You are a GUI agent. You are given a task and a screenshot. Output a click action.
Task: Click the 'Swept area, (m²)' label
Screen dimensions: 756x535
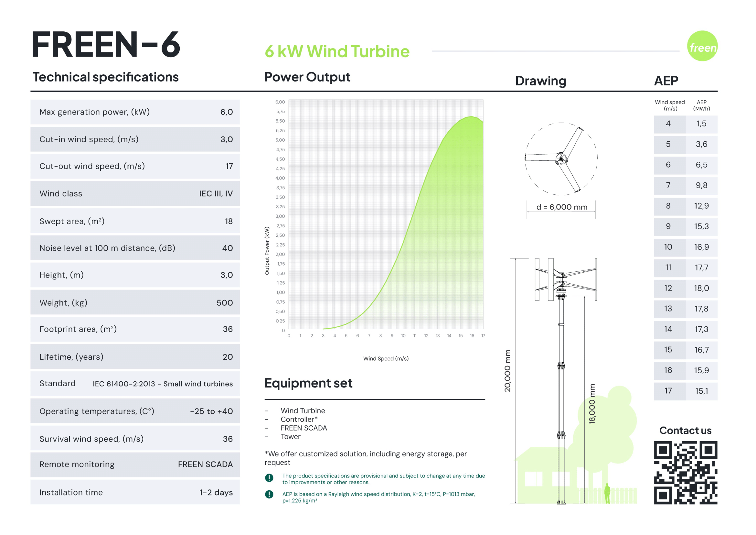[x=72, y=221]
